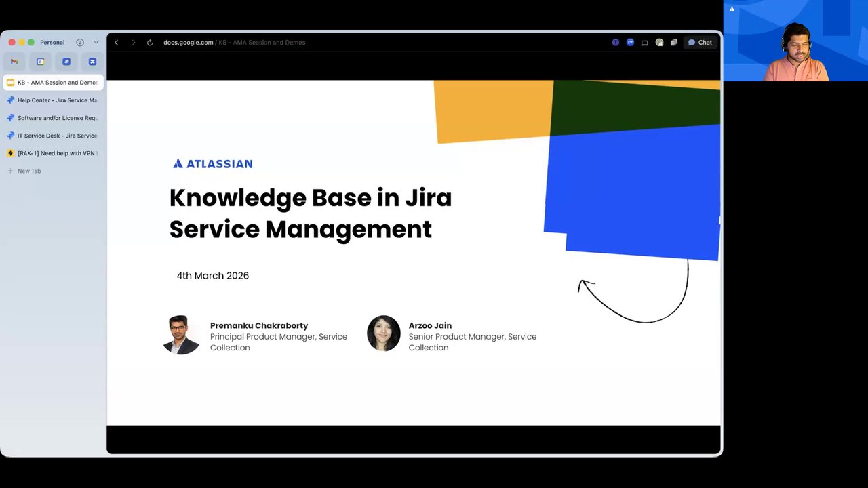
Task: Click the date 4th March 2026
Action: 213,275
